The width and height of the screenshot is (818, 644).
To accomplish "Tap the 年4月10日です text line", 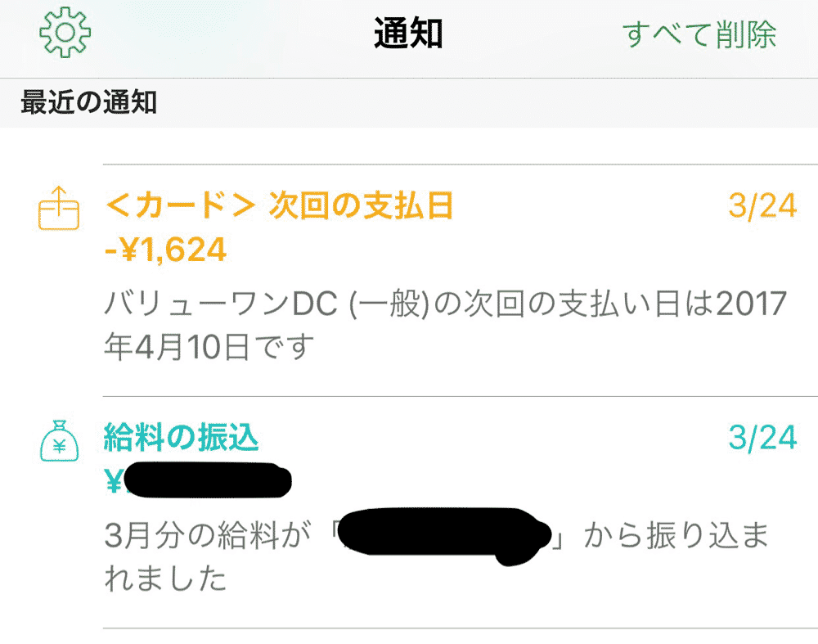I will tap(209, 347).
